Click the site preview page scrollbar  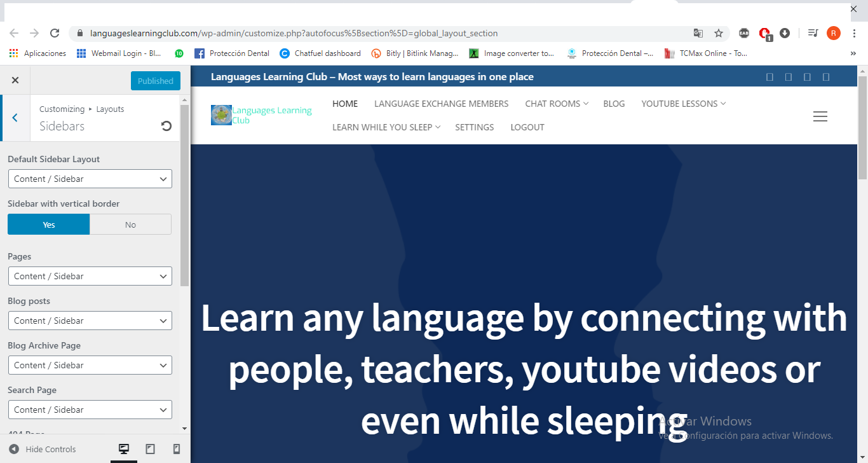(862, 127)
